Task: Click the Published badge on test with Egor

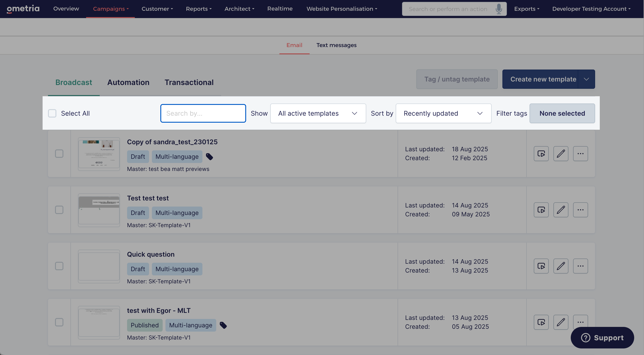Action: coord(144,325)
